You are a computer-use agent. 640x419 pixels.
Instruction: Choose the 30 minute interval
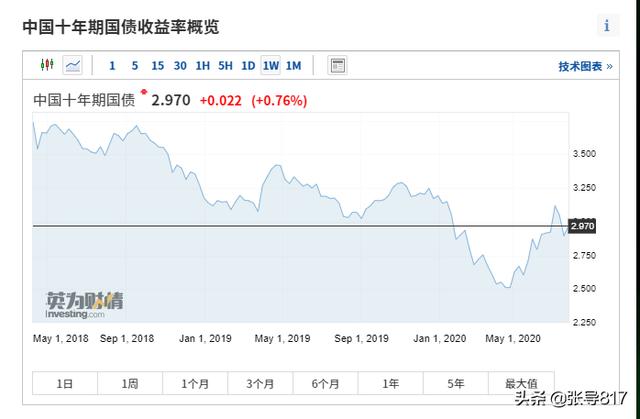pos(180,66)
